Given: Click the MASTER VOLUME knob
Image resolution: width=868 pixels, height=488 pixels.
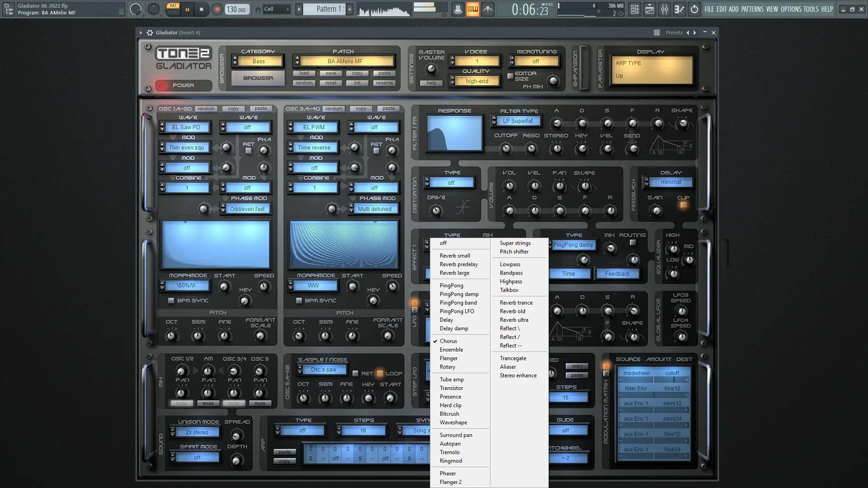Looking at the screenshot, I should point(432,69).
